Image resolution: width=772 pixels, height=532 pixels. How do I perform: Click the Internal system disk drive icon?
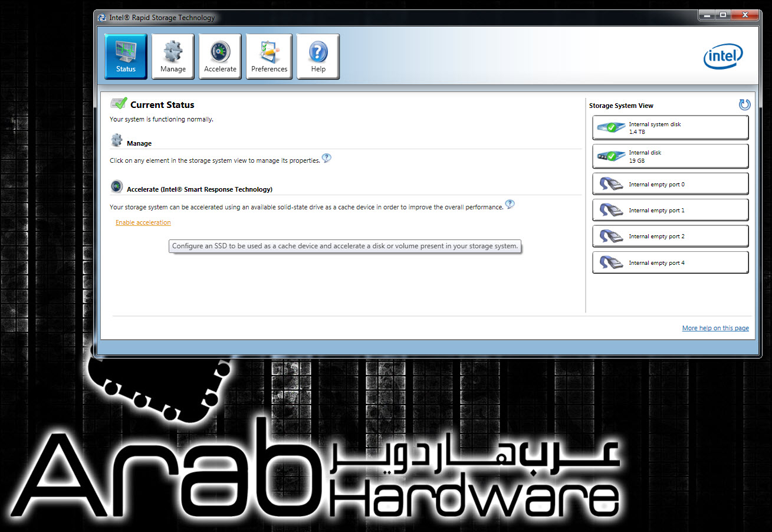pyautogui.click(x=610, y=127)
